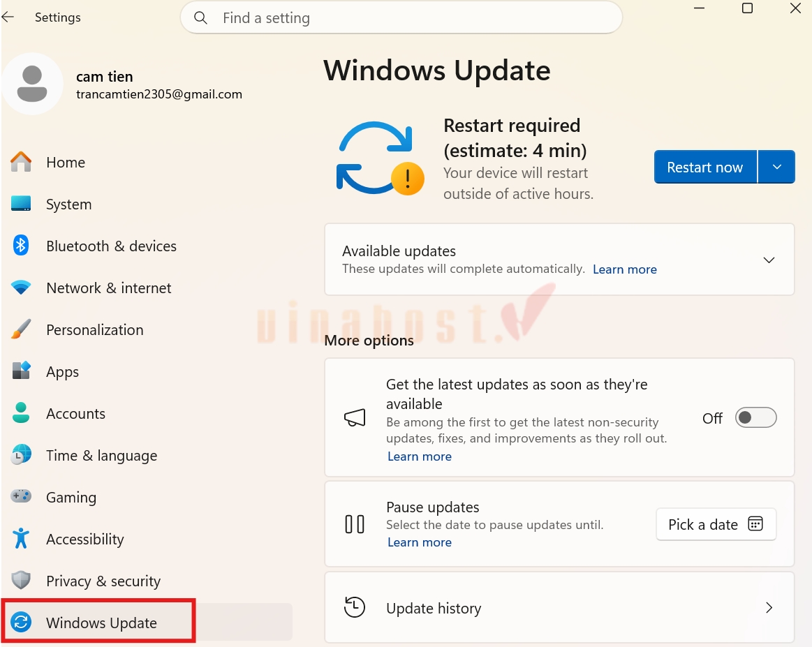
Task: Click the large update status sync icon
Action: coord(380,158)
